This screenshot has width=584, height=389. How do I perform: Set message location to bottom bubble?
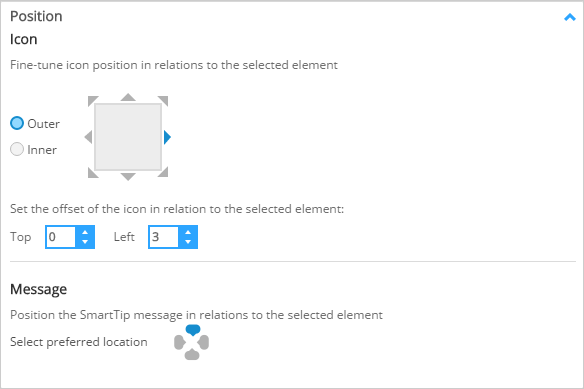point(192,354)
